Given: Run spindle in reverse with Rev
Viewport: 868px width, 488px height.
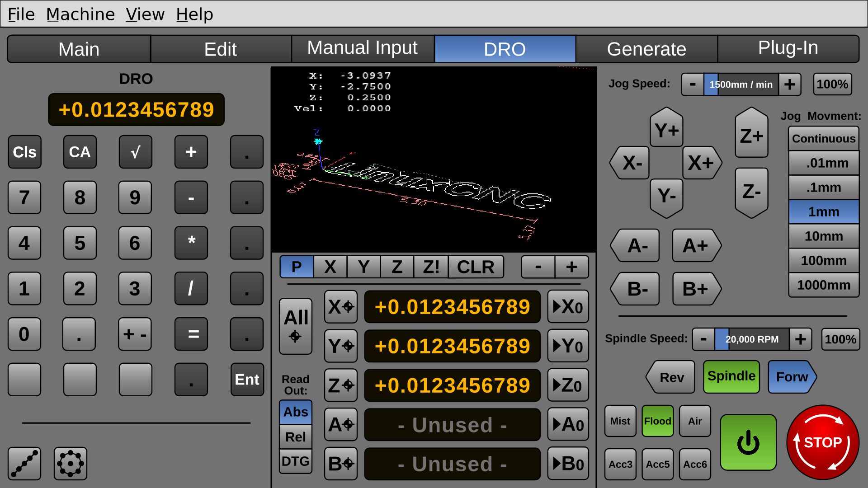Looking at the screenshot, I should pyautogui.click(x=670, y=377).
